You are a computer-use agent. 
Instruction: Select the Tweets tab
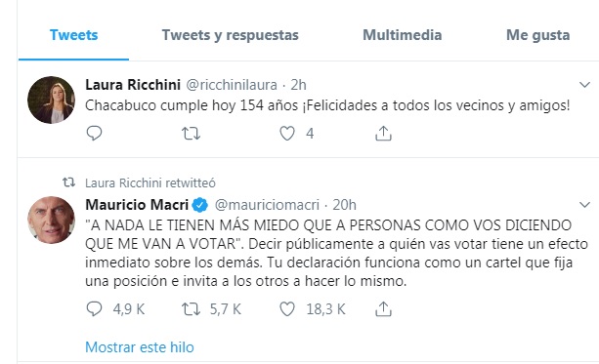(73, 35)
